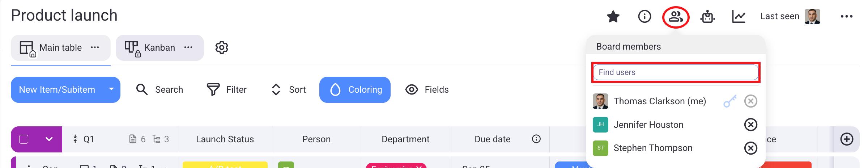868x168 pixels.
Task: Open the top-right three-dots menu
Action: pos(846,17)
